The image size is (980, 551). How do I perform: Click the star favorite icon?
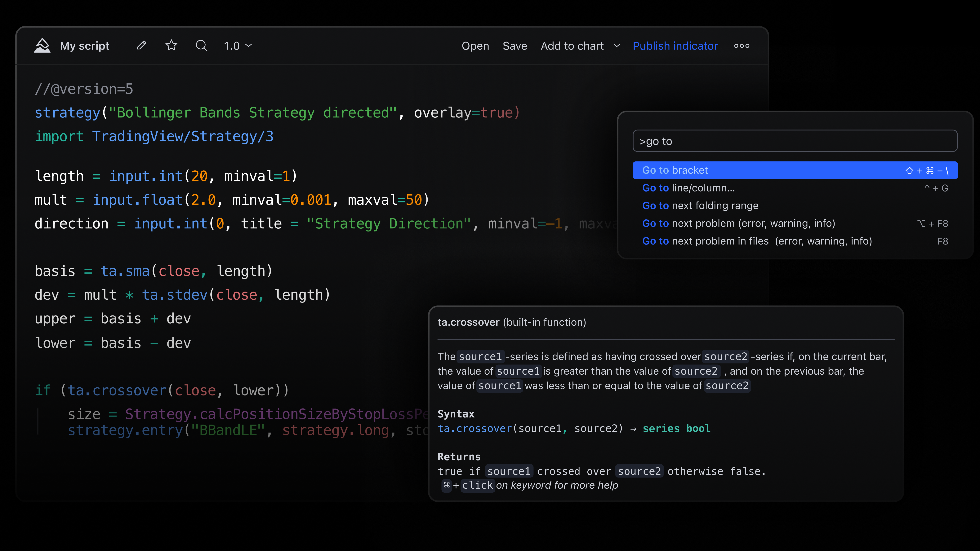click(171, 46)
